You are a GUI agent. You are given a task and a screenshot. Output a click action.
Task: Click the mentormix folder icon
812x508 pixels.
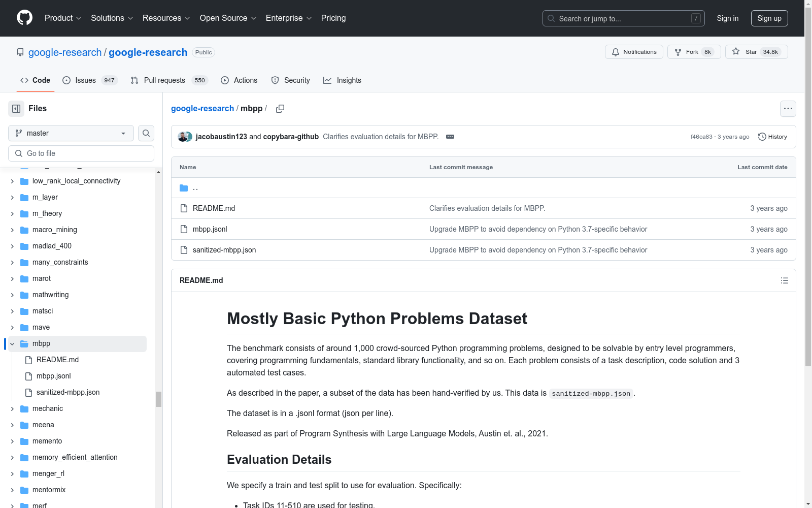(24, 490)
